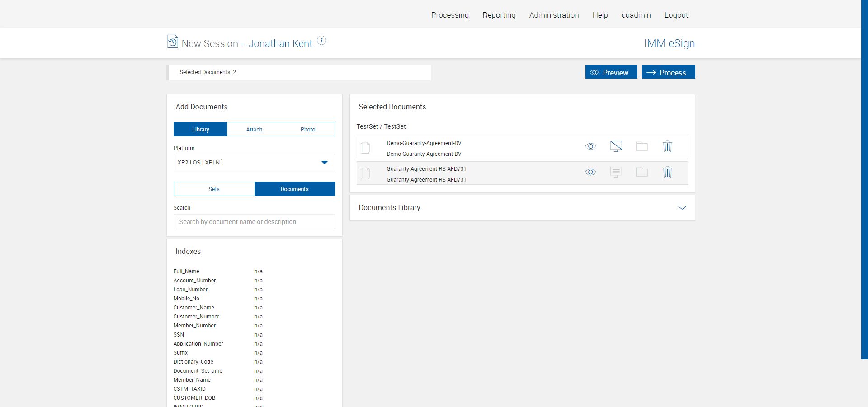This screenshot has width=868, height=407.
Task: View Guaranty-Agreement-RS-AFD731 with the eye icon
Action: point(590,173)
